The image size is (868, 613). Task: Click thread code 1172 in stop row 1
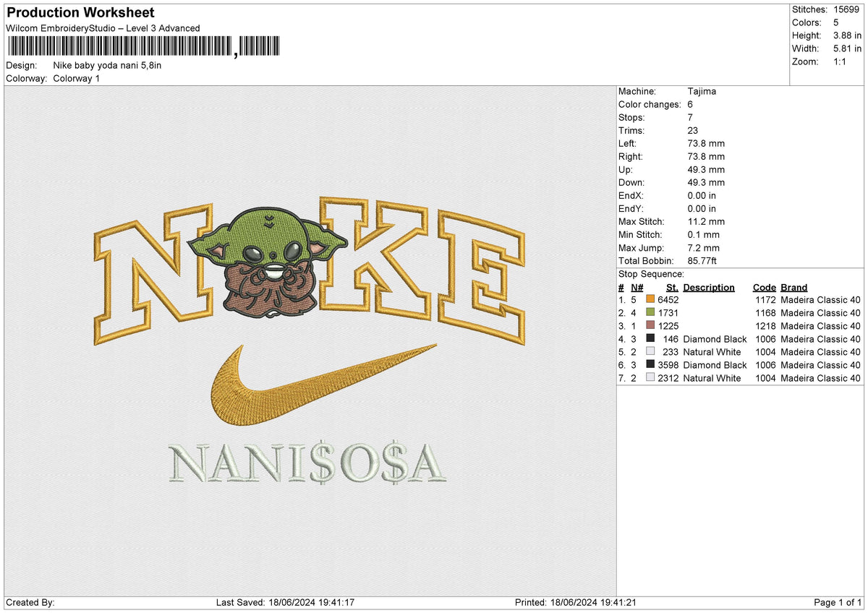pyautogui.click(x=765, y=299)
